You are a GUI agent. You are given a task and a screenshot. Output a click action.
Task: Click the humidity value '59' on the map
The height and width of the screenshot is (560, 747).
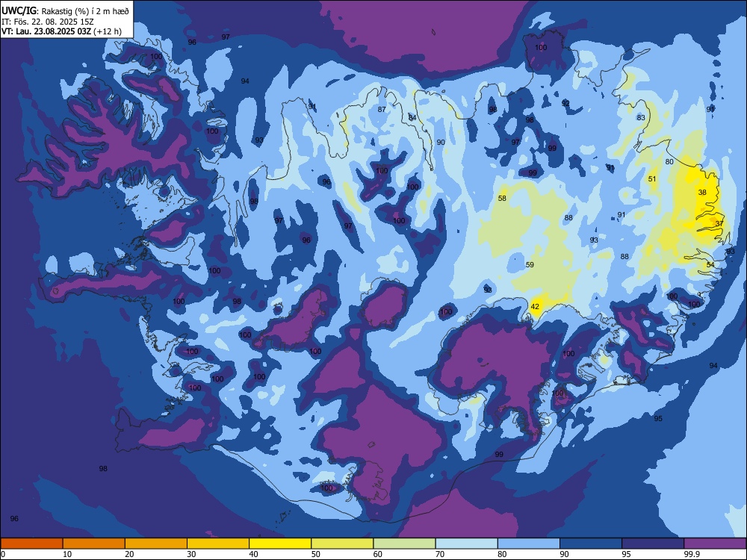[x=530, y=265]
